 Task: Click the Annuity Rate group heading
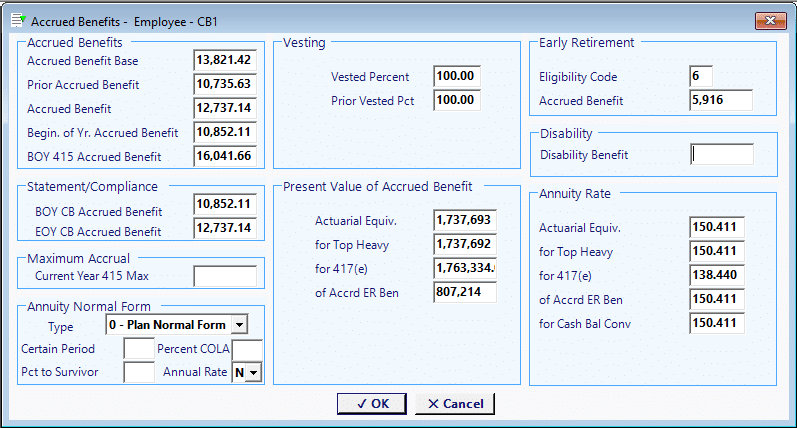575,194
